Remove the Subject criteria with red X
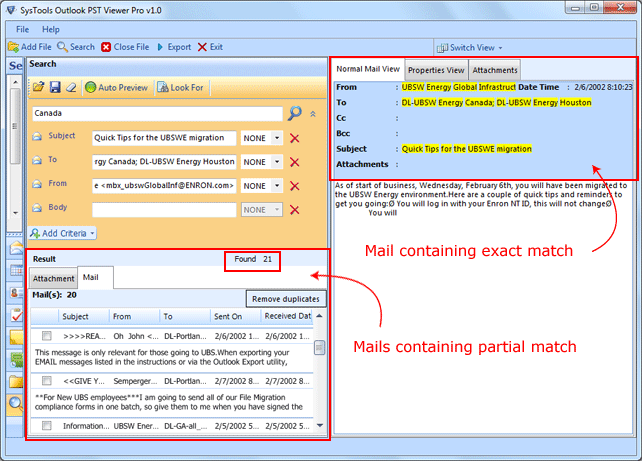 [x=294, y=138]
